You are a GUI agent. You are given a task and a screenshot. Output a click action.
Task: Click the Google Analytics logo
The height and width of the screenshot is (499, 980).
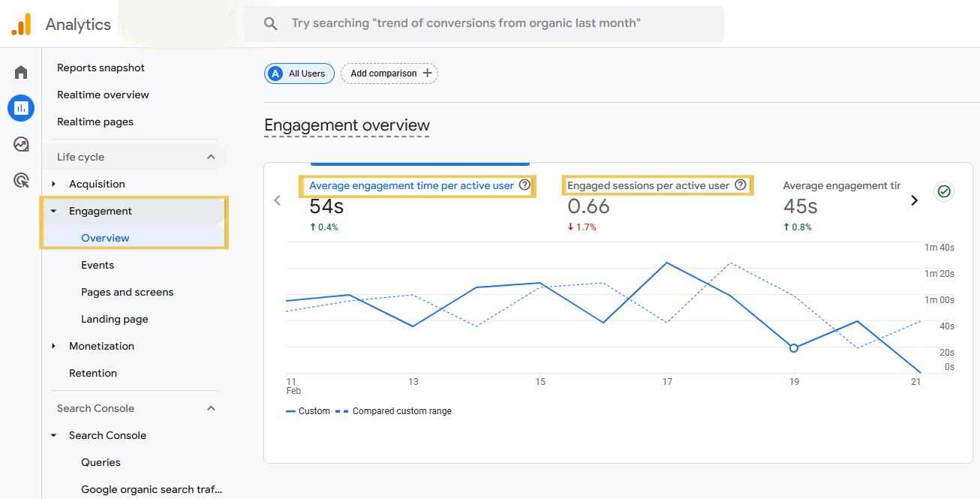(21, 24)
